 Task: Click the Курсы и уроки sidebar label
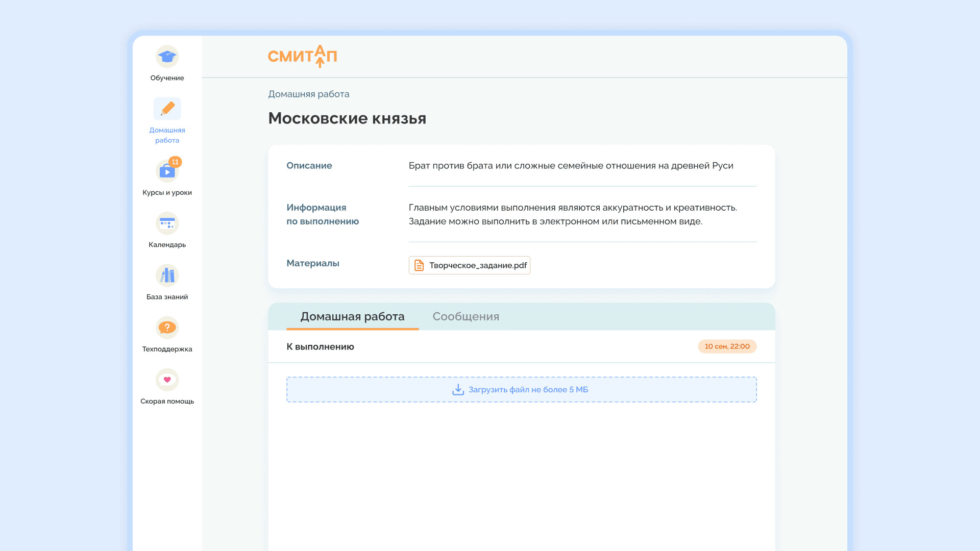pos(167,192)
